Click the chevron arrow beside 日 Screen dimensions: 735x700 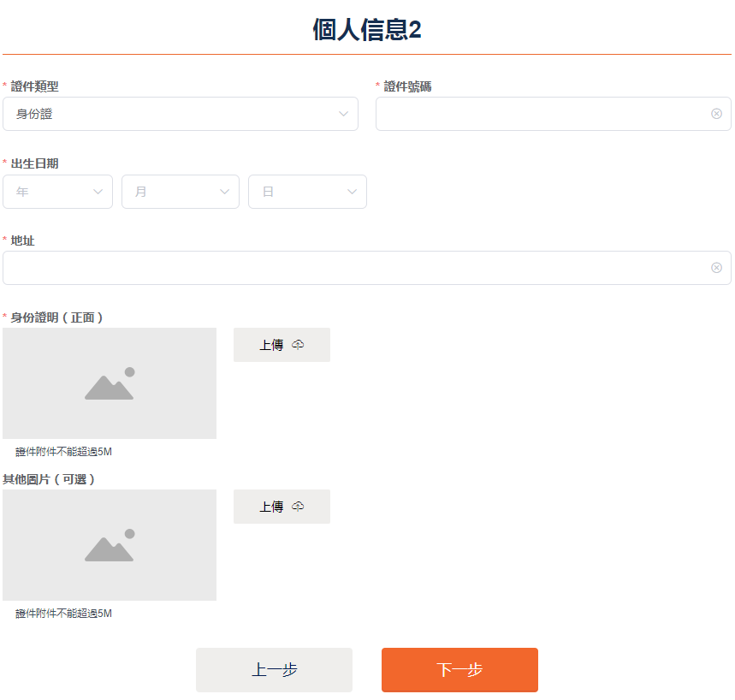[352, 192]
